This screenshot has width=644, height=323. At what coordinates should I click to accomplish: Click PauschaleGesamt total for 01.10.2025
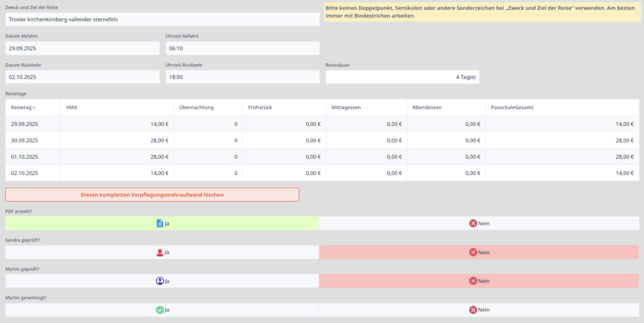pos(562,157)
